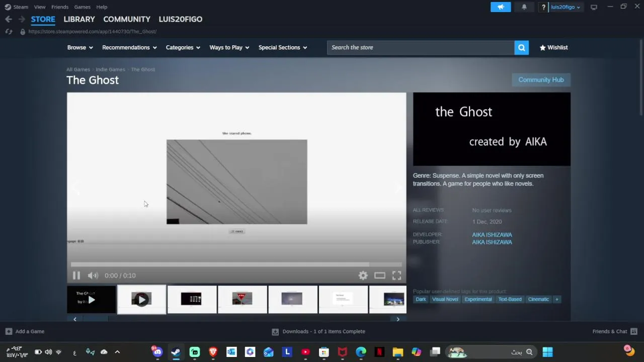
Task: Open the notifications bell
Action: tap(524, 7)
